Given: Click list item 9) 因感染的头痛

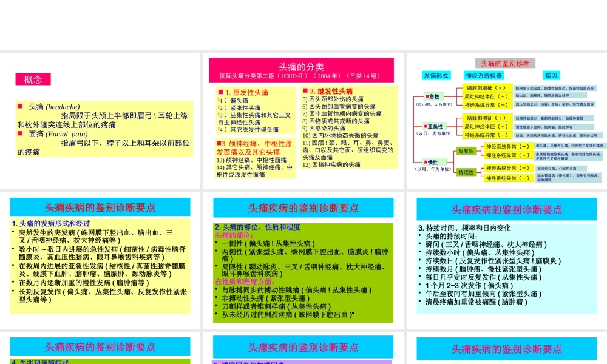Looking at the screenshot, I should tap(324, 128).
